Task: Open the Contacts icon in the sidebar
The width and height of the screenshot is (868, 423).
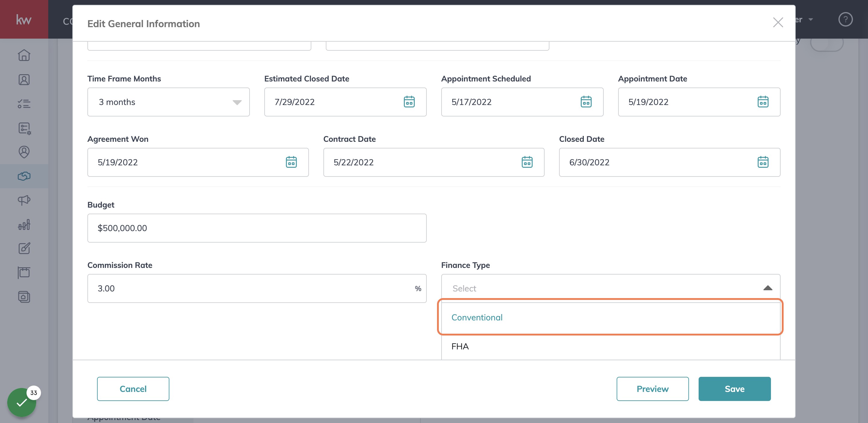Action: [x=24, y=80]
